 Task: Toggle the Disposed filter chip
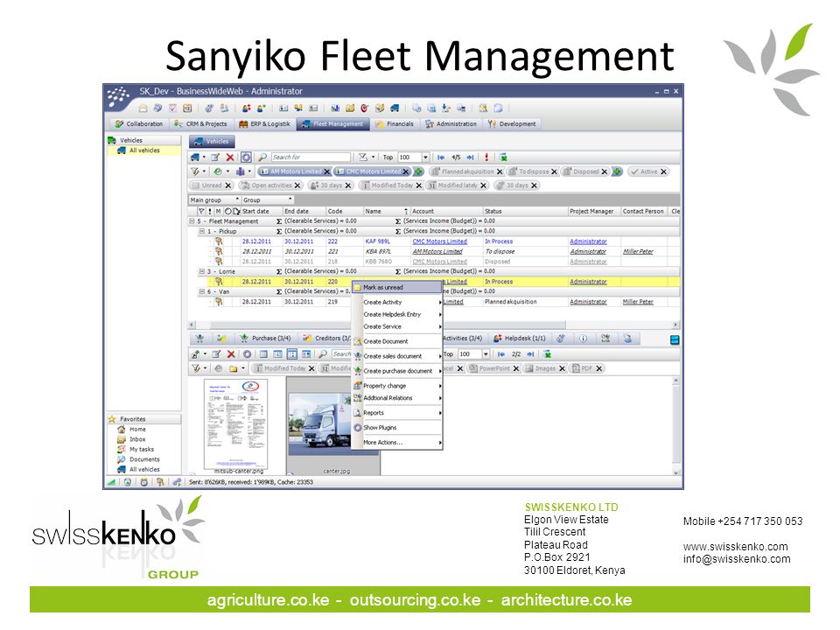click(585, 171)
